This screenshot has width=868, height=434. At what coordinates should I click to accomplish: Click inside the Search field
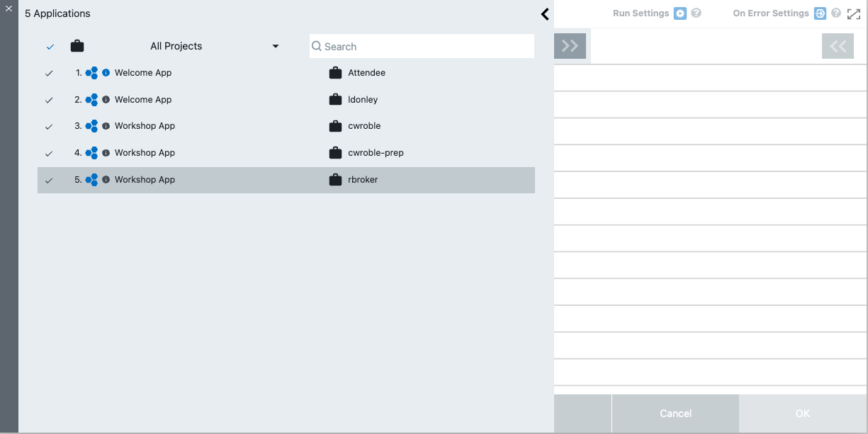point(422,46)
